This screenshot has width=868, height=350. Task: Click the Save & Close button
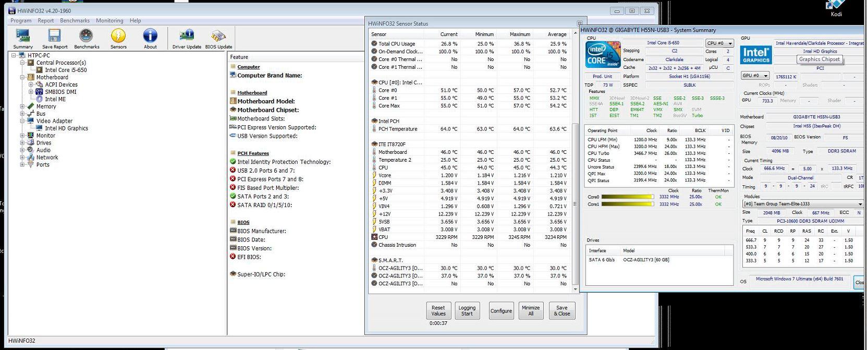(x=562, y=311)
